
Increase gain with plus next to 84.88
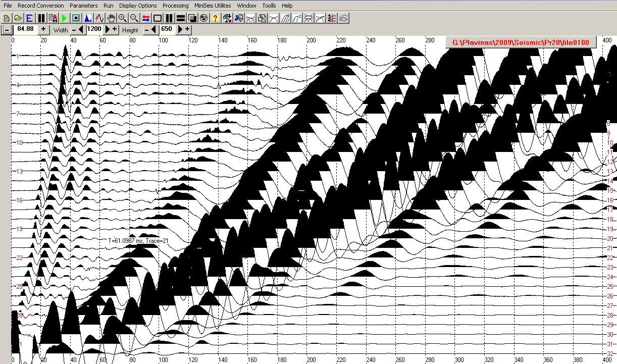[43, 29]
